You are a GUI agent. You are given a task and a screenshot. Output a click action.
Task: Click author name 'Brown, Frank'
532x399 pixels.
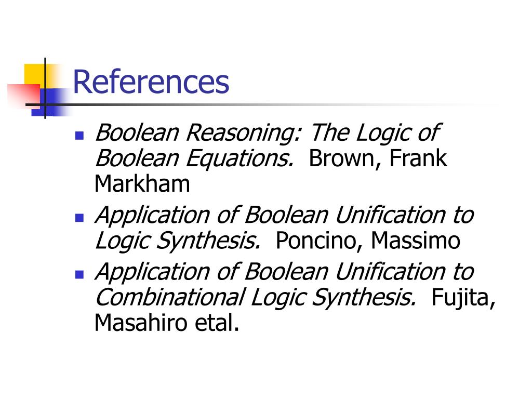click(378, 158)
